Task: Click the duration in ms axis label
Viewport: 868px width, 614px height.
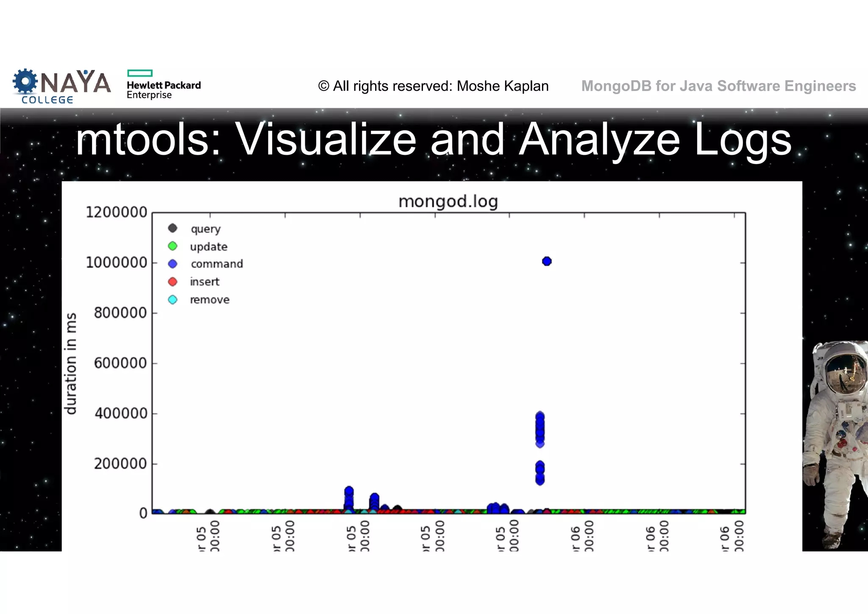Action: pos(71,363)
